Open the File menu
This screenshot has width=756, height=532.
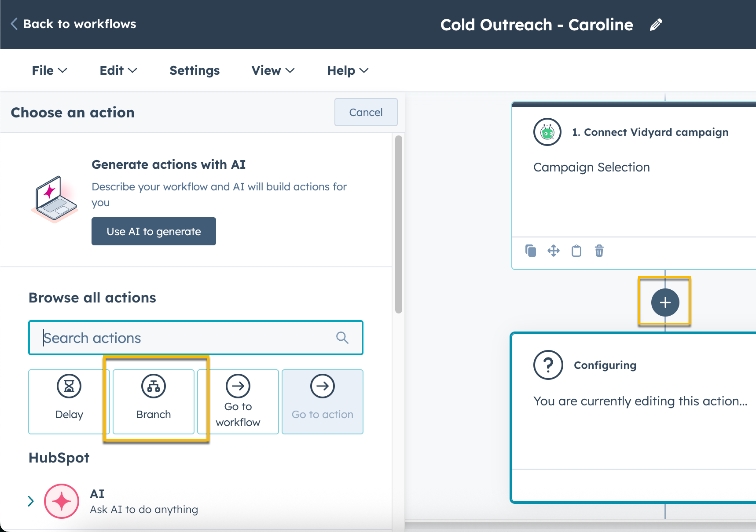click(x=49, y=70)
